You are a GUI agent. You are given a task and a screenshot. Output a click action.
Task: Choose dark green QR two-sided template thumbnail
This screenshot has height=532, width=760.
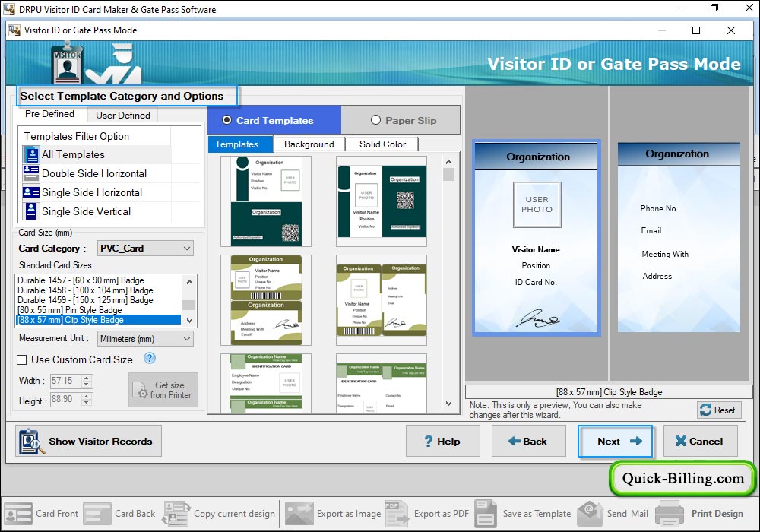click(x=382, y=201)
